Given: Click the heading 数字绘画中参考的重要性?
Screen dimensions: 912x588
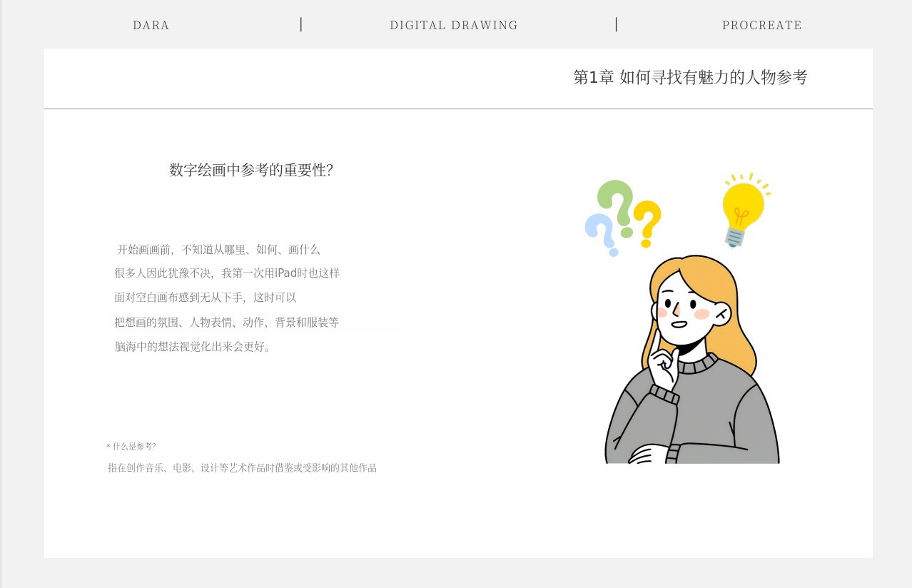Looking at the screenshot, I should [x=251, y=170].
